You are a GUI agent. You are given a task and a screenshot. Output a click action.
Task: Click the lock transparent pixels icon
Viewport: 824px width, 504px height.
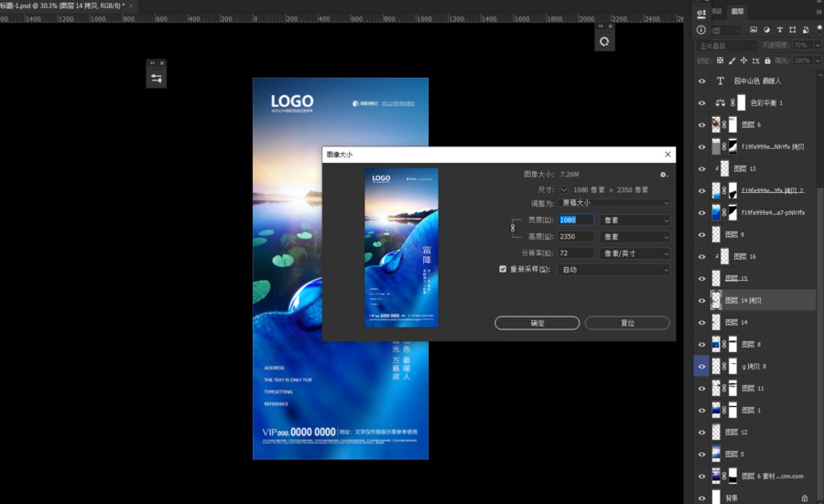point(720,61)
